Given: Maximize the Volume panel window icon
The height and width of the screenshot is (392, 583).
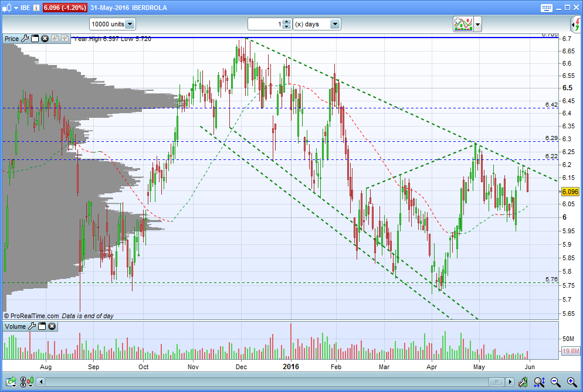Looking at the screenshot, I should (x=42, y=326).
